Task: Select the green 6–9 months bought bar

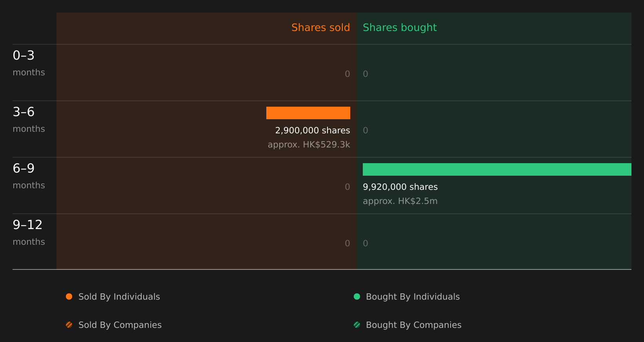Action: point(497,169)
